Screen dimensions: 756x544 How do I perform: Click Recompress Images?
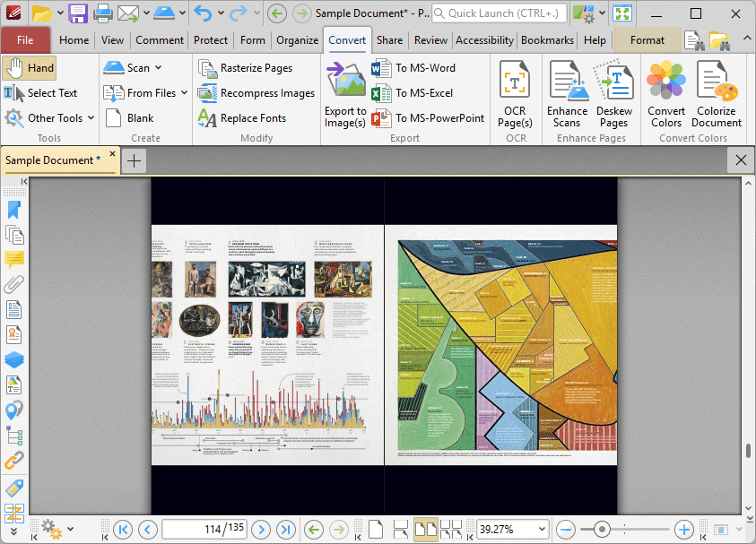(256, 93)
